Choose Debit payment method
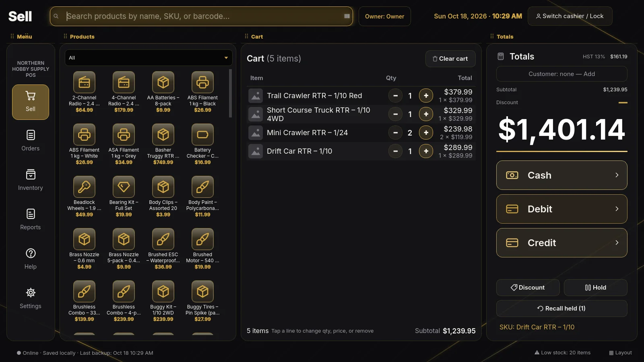The height and width of the screenshot is (362, 644). coord(561,209)
